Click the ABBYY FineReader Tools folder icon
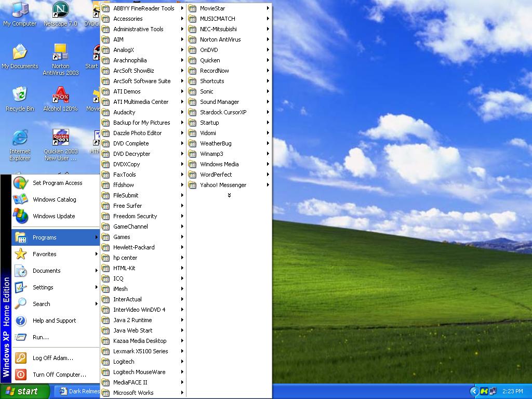This screenshot has height=399, width=532. (106, 8)
